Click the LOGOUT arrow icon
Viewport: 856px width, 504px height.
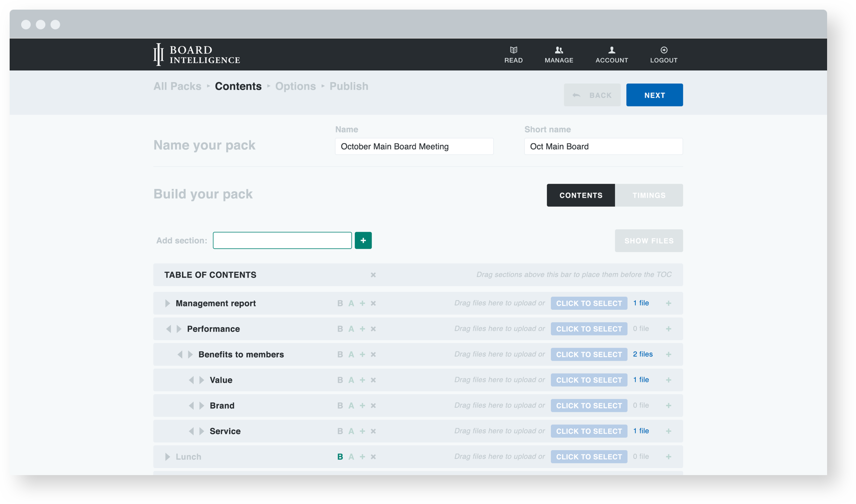[x=664, y=50]
